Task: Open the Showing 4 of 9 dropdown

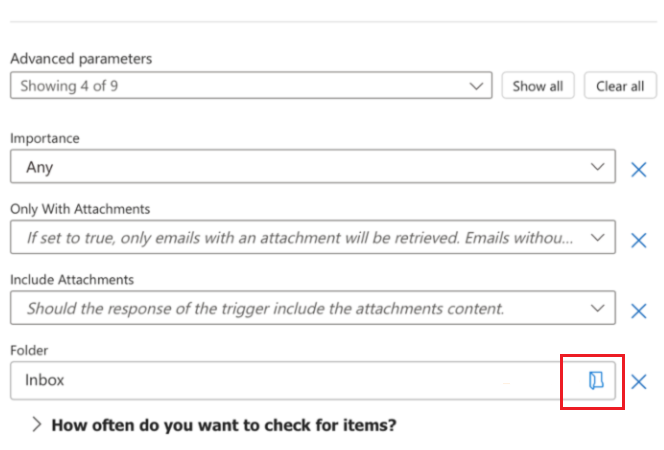Action: 251,86
